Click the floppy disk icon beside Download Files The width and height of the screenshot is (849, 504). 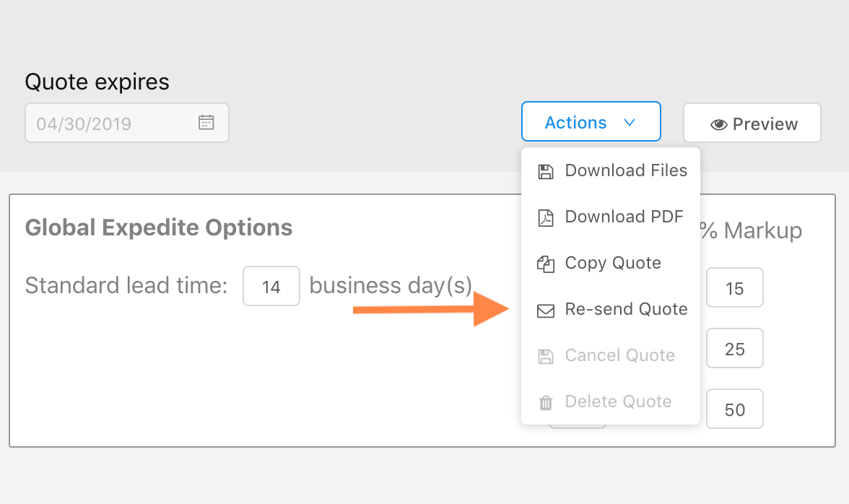pos(546,171)
